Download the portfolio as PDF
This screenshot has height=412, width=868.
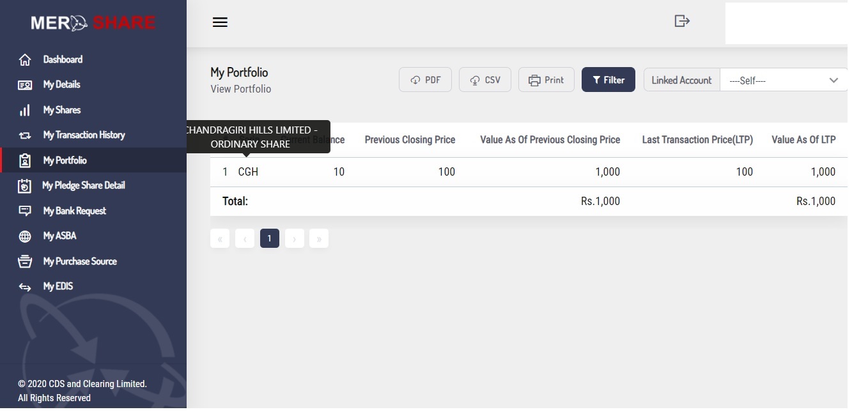425,80
